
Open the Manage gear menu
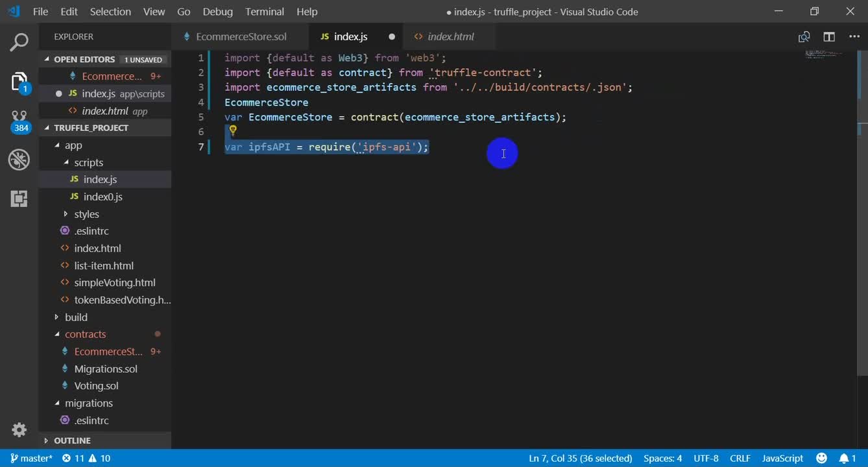pyautogui.click(x=19, y=429)
